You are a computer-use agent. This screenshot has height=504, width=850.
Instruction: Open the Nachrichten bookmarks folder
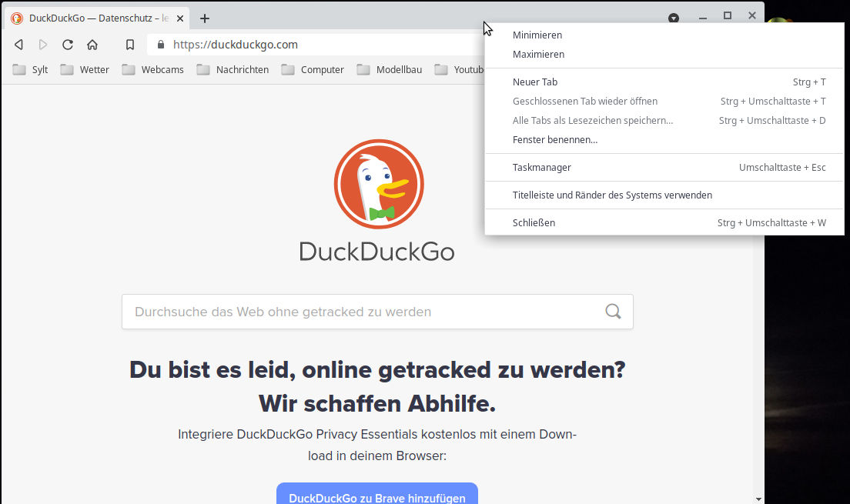coord(233,69)
